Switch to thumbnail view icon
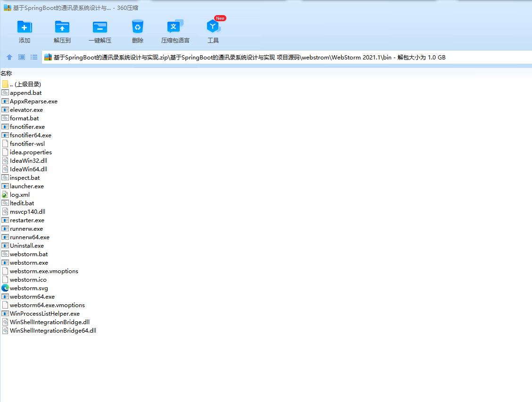 pos(22,57)
